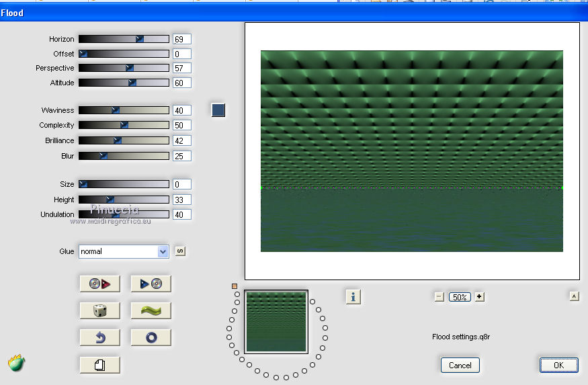Click the green wave button
The width and height of the screenshot is (588, 385).
(151, 311)
